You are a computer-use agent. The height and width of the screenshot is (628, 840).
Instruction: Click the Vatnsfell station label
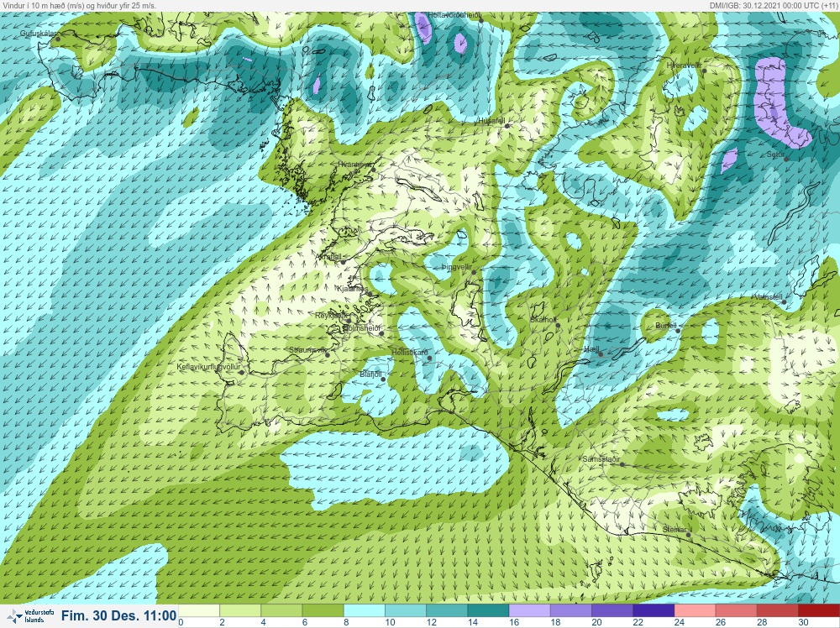point(769,296)
